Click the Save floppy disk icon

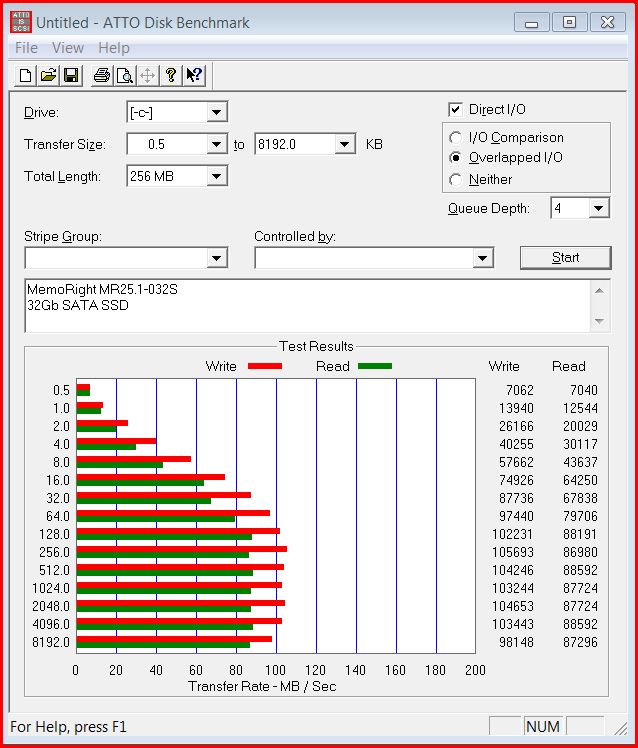[x=71, y=75]
